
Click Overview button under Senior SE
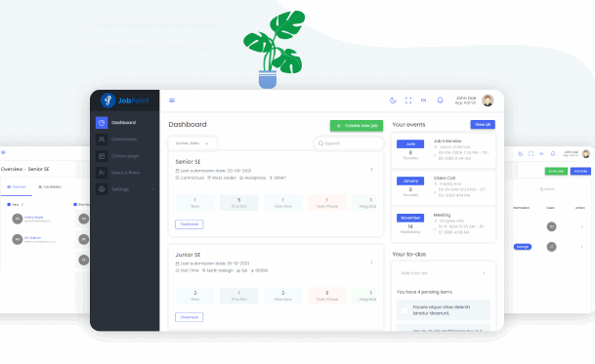click(x=189, y=224)
